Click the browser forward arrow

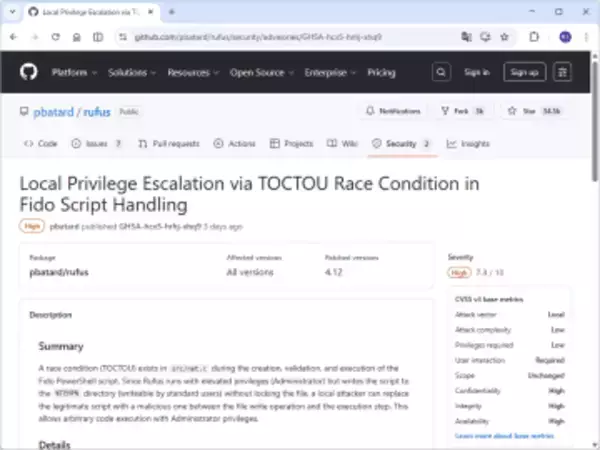(35, 37)
